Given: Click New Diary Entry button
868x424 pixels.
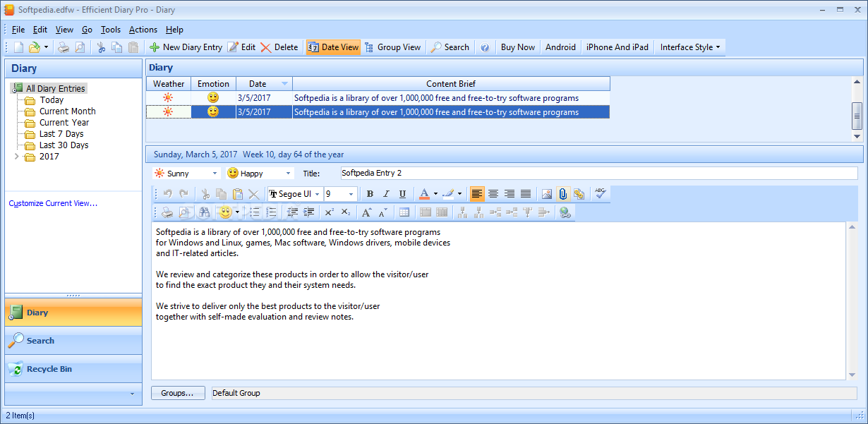Looking at the screenshot, I should (x=186, y=47).
